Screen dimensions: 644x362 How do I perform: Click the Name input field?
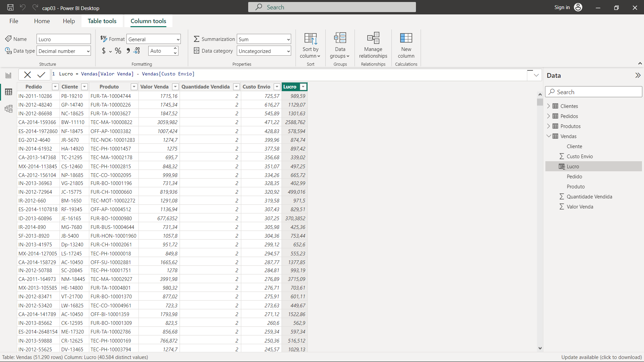(x=63, y=39)
